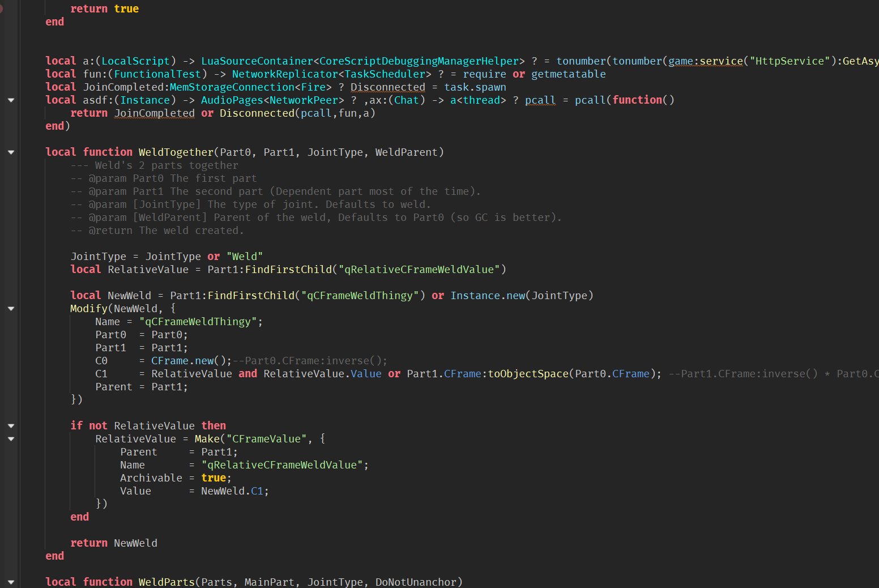Click the comment "--- Weld's 2 parts together"
Screen dimensions: 879x588
(x=155, y=165)
